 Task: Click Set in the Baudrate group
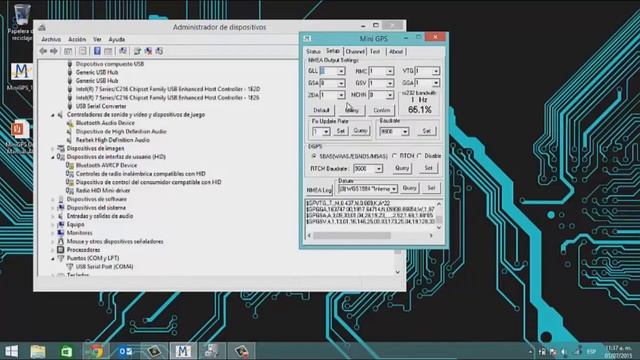click(x=427, y=131)
